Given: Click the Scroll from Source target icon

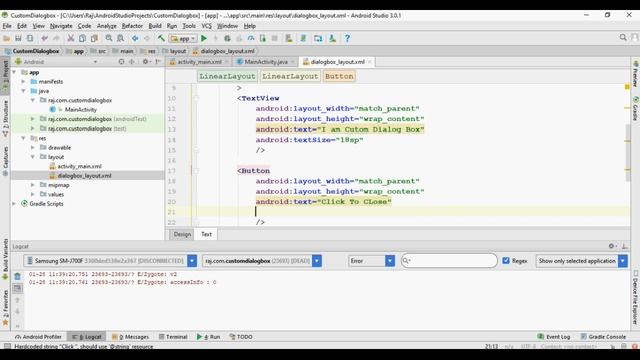Looking at the screenshot, I should pyautogui.click(x=121, y=62).
